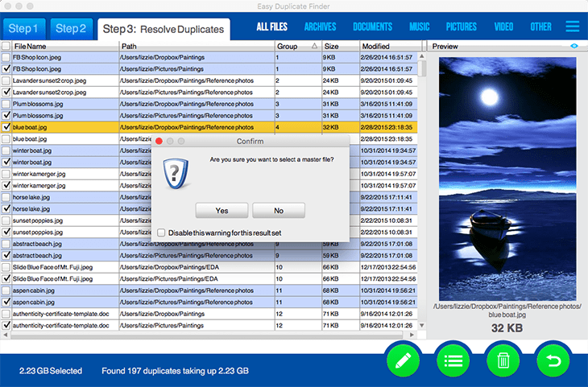The height and width of the screenshot is (387, 588).
Task: Sort by the Size column header
Action: [x=339, y=47]
